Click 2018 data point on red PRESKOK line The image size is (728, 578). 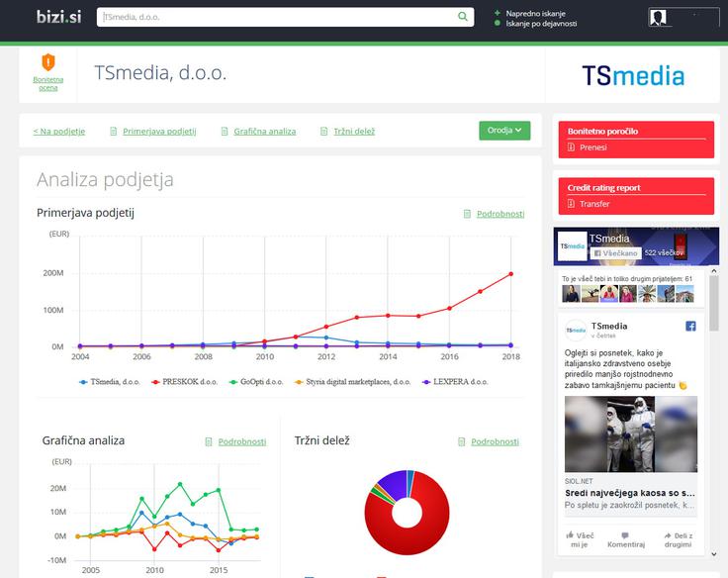tap(511, 274)
